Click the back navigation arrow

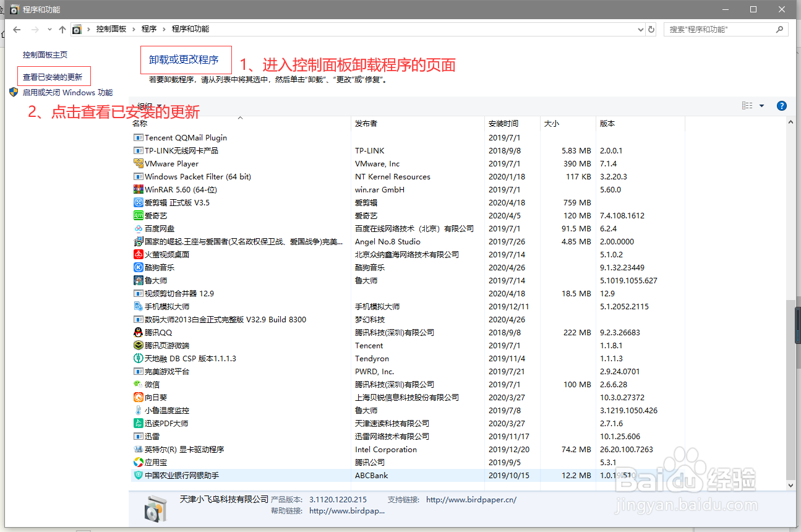(17, 30)
